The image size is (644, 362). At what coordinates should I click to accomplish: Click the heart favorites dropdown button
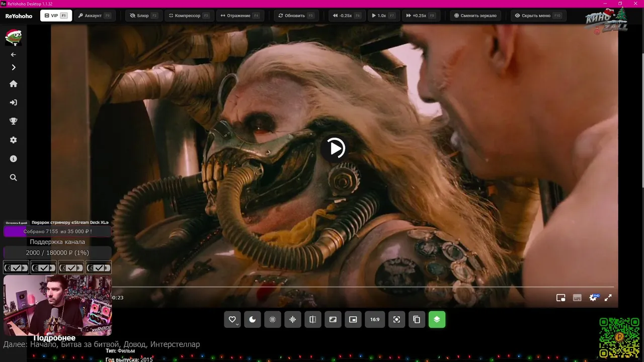pos(232,319)
